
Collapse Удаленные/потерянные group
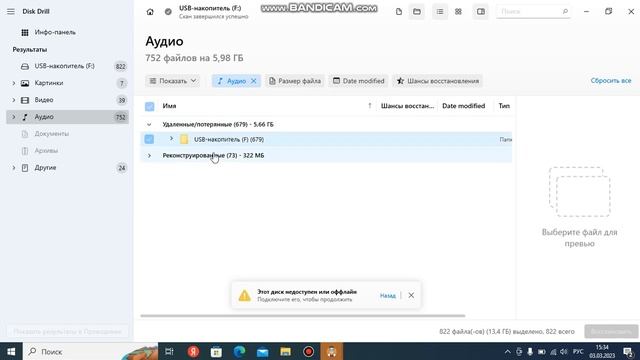[149, 124]
